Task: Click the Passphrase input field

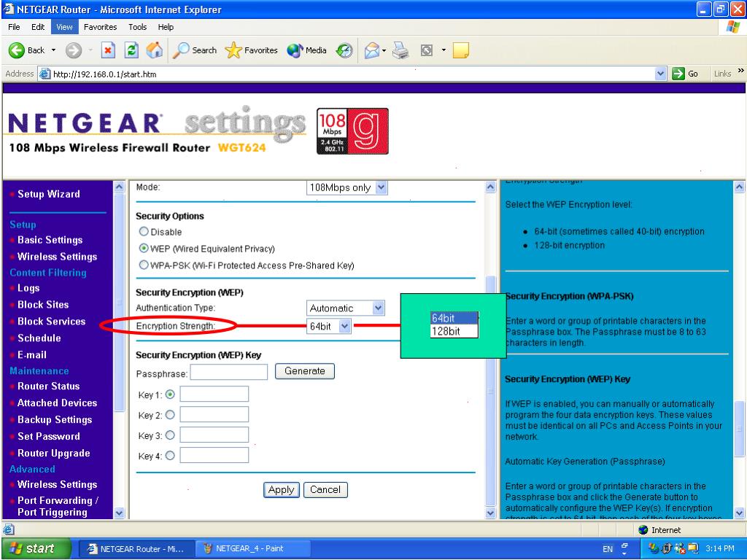Action: (x=229, y=372)
